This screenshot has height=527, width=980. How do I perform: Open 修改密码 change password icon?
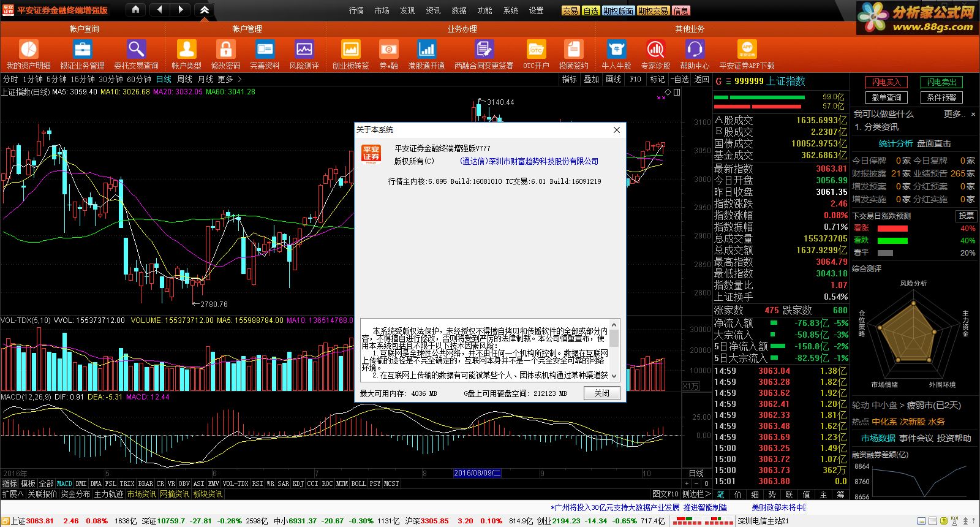tap(225, 49)
